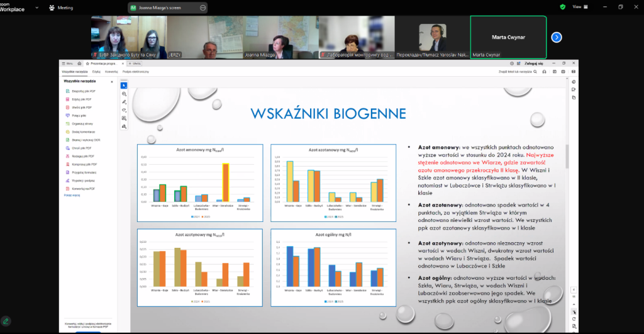Click the green encryption shield icon
Screen dimensions: 644x334
click(563, 7)
